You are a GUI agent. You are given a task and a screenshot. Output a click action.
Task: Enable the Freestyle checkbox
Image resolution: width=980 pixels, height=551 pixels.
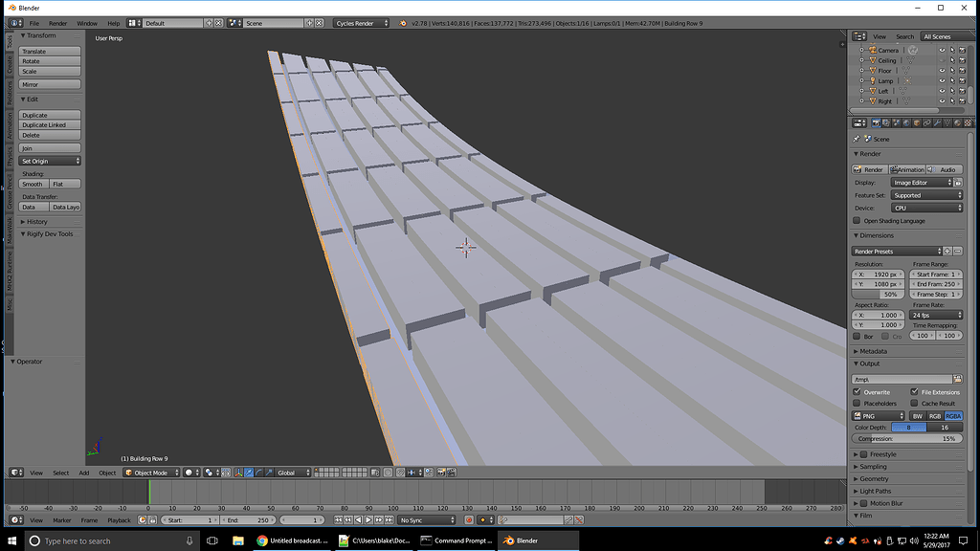click(864, 454)
